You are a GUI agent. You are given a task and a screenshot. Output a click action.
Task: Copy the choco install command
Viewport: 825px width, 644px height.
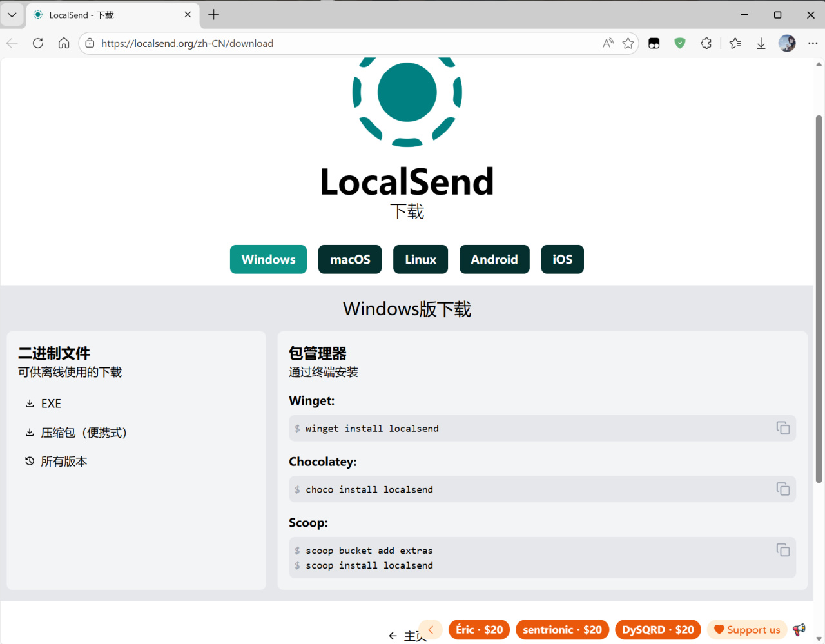point(783,489)
